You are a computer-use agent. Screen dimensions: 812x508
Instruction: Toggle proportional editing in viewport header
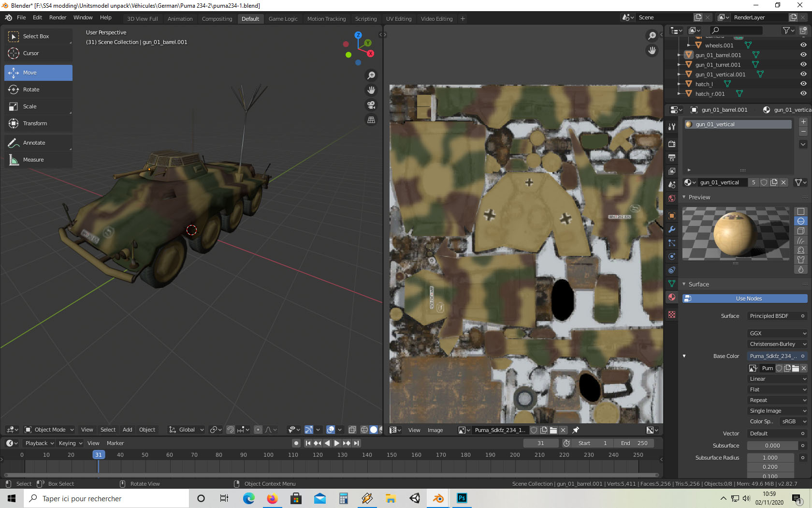click(258, 430)
